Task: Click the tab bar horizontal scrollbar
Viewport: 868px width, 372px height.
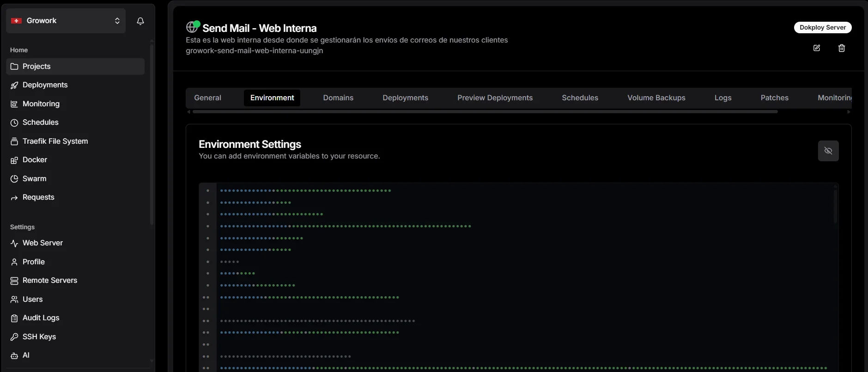Action: click(485, 112)
